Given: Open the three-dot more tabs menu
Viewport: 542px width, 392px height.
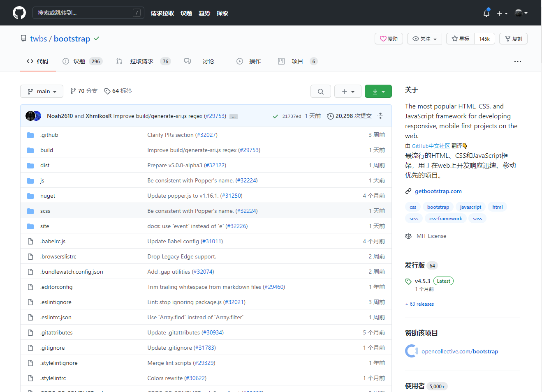Looking at the screenshot, I should [x=518, y=61].
